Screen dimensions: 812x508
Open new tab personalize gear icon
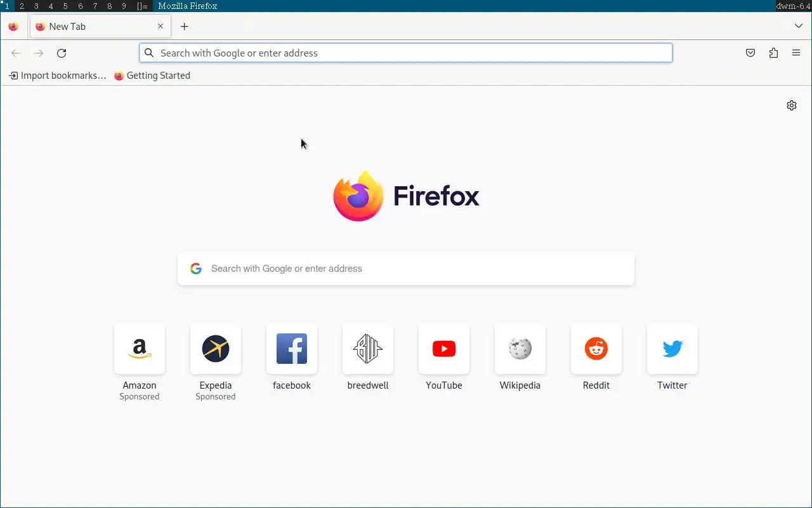tap(792, 105)
